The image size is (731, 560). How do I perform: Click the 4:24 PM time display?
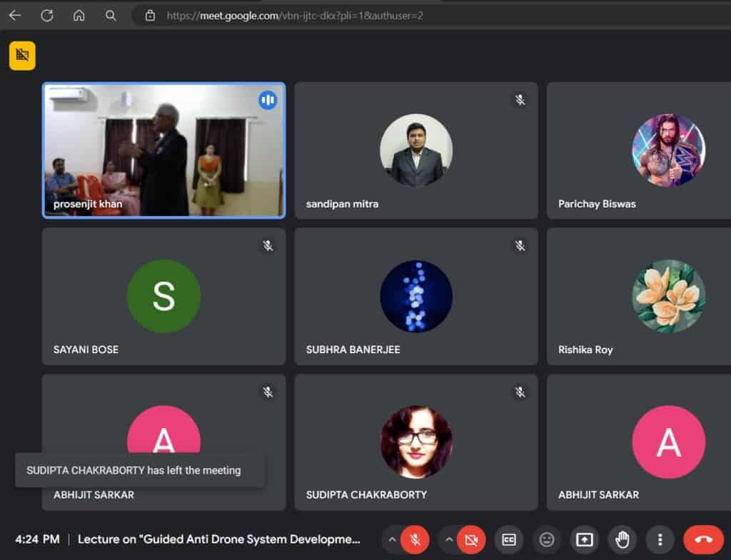click(x=37, y=539)
